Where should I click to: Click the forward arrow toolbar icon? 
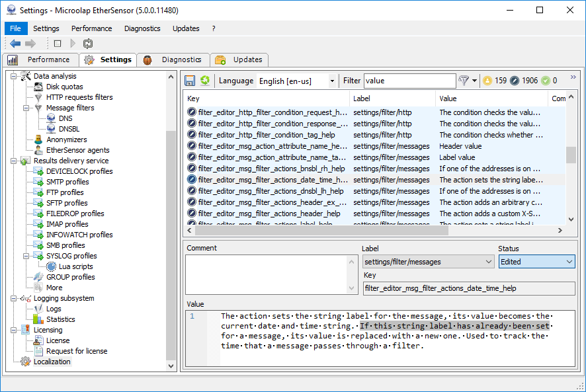click(30, 44)
